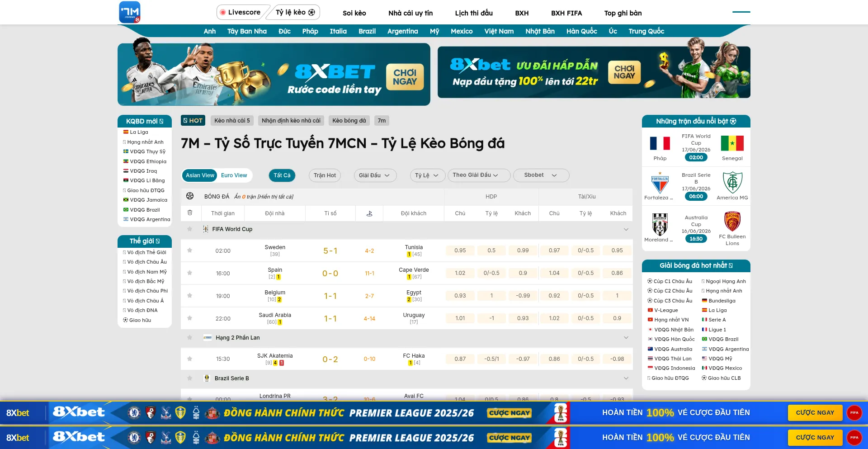This screenshot has height=449, width=868.
Task: Click CƯỢC NGAY on the upper bottom banner
Action: tap(815, 412)
